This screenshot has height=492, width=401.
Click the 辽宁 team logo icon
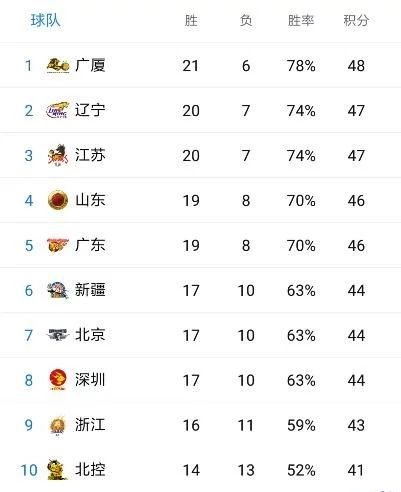pos(58,110)
